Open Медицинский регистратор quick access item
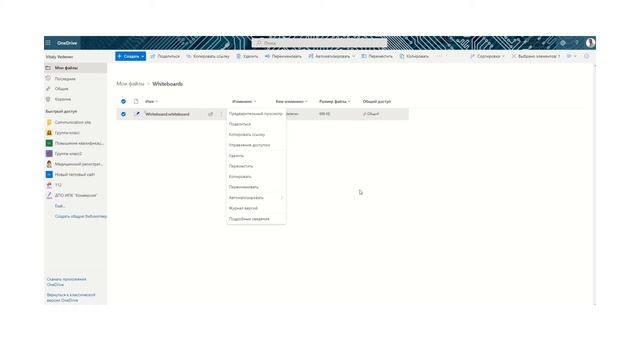This screenshot has width=640, height=360. point(76,164)
